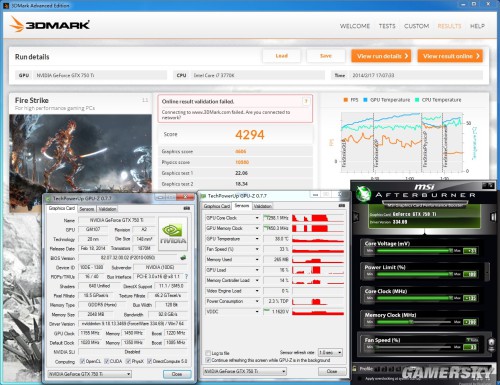Expand the GPU Core Clock sensor dropdown

(x=257, y=218)
